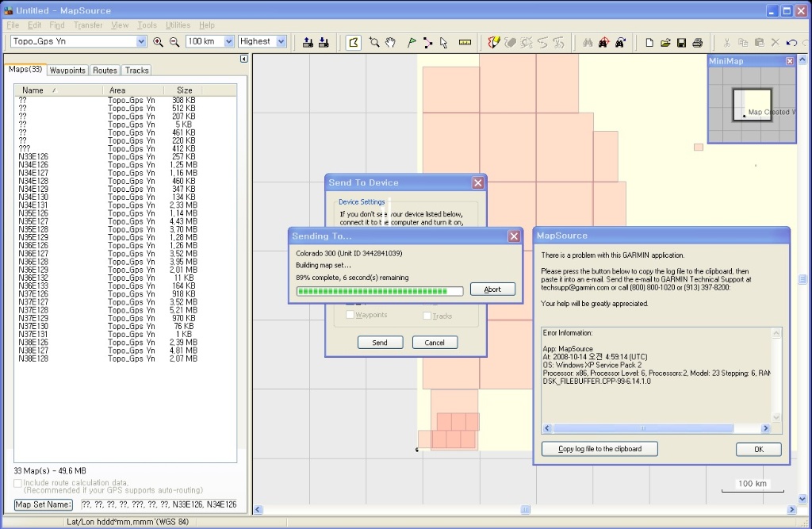
Task: Open the Transfer menu
Action: (x=88, y=25)
